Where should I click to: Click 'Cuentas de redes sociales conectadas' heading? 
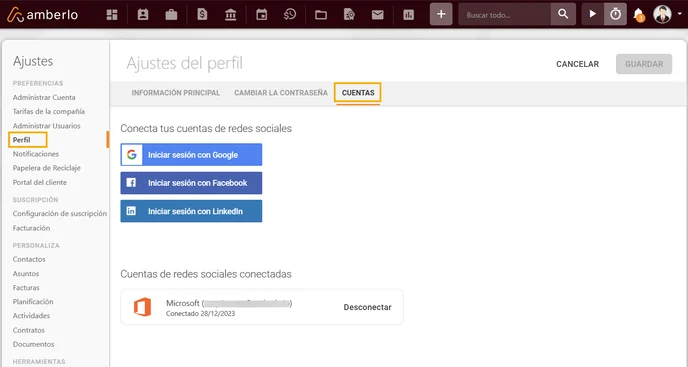206,274
